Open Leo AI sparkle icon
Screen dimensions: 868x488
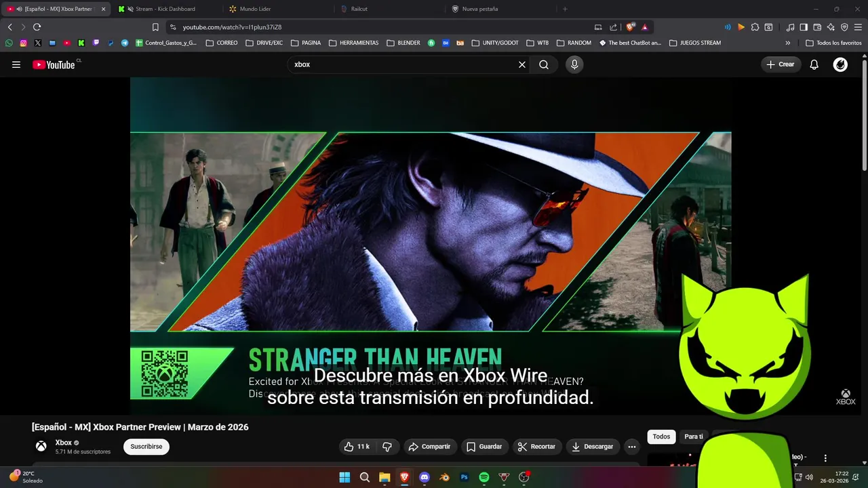[x=831, y=27]
